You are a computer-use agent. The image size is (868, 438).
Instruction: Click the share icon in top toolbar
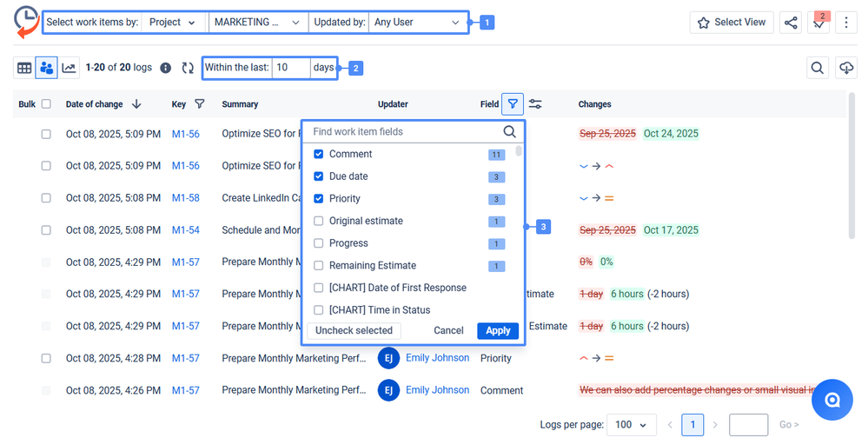[791, 23]
